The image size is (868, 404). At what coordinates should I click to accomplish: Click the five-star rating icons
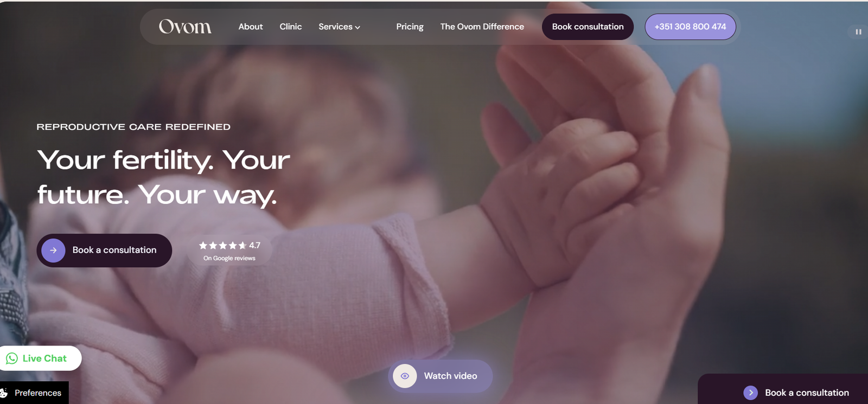coord(223,245)
